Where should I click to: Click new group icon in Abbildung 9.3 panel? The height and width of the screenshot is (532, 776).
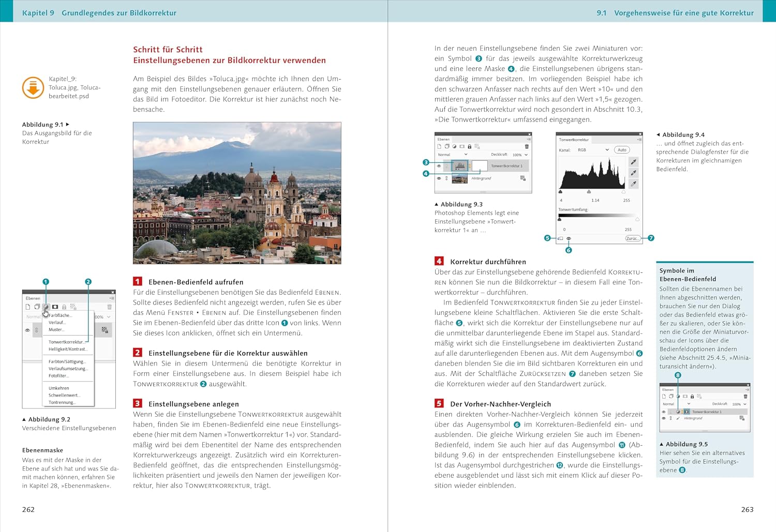pos(447,147)
